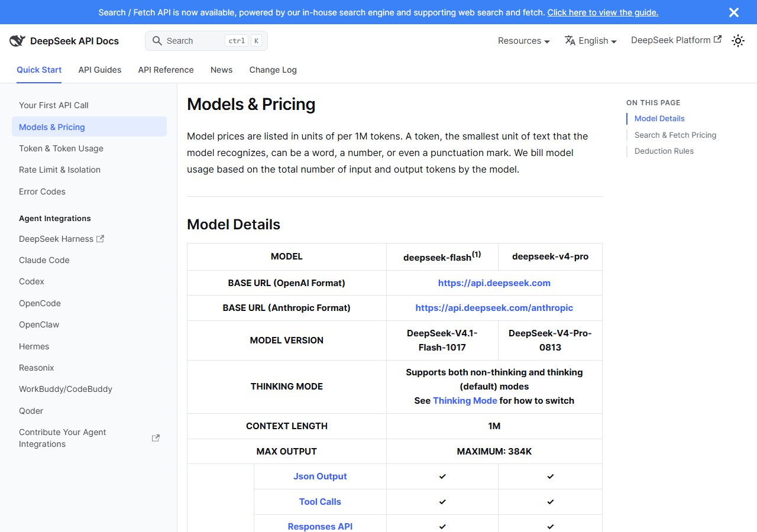Screen dimensions: 757x532
Task: Open Error Codes in the sidebar
Action: tap(89, 192)
